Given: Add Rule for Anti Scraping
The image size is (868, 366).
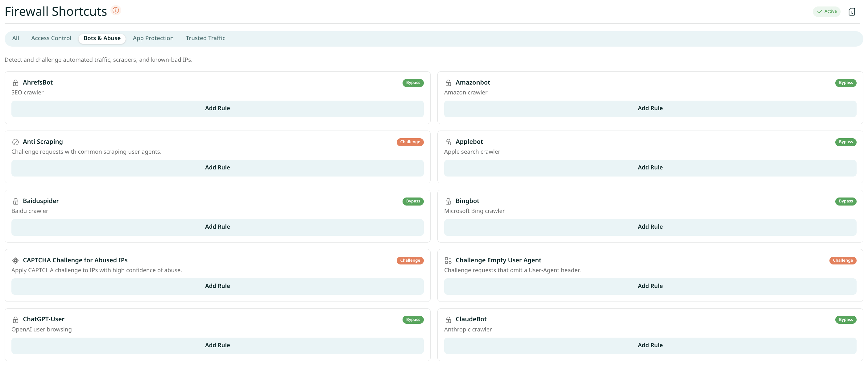Looking at the screenshot, I should 217,168.
